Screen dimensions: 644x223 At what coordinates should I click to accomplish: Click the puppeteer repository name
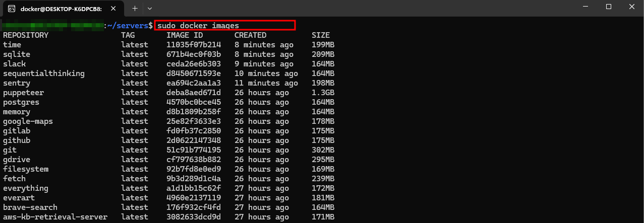click(x=23, y=93)
